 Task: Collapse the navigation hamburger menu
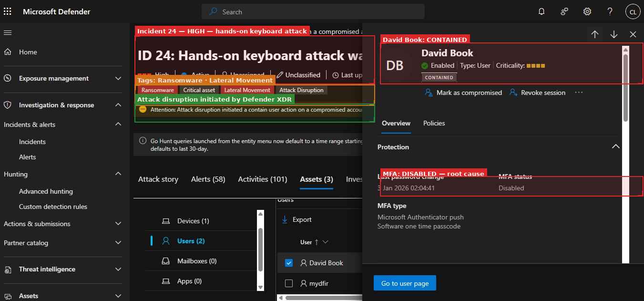(8, 32)
